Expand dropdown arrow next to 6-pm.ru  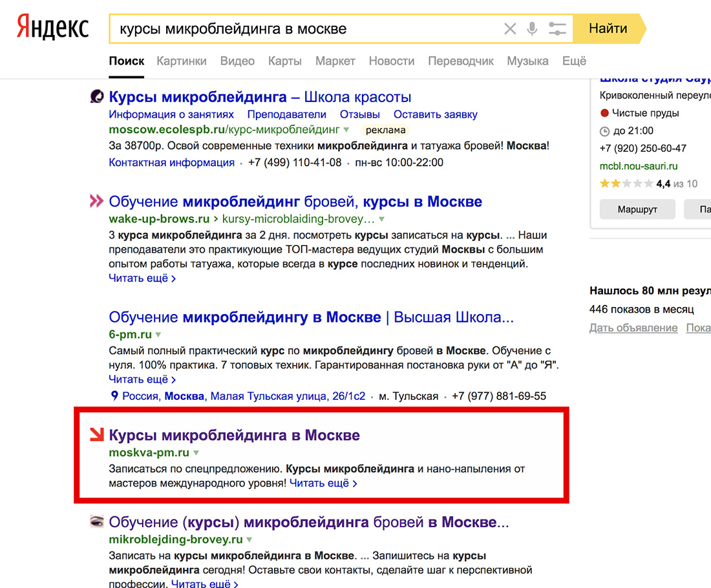tap(158, 335)
